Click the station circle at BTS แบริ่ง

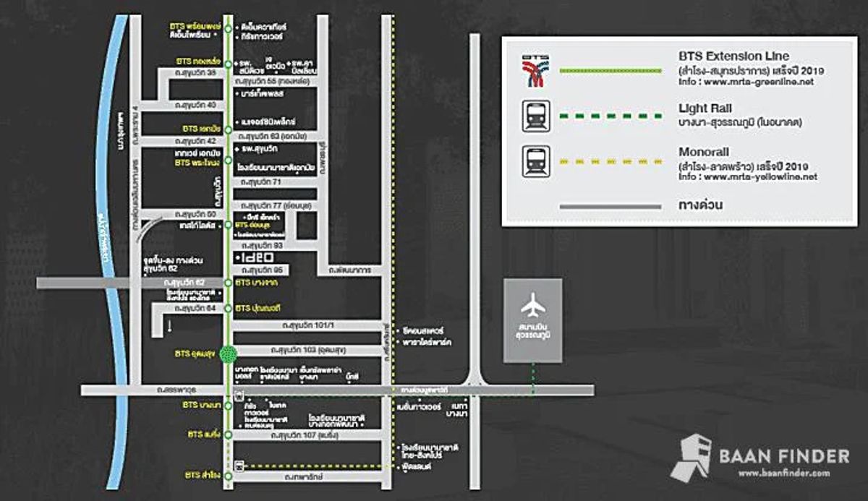click(x=229, y=435)
